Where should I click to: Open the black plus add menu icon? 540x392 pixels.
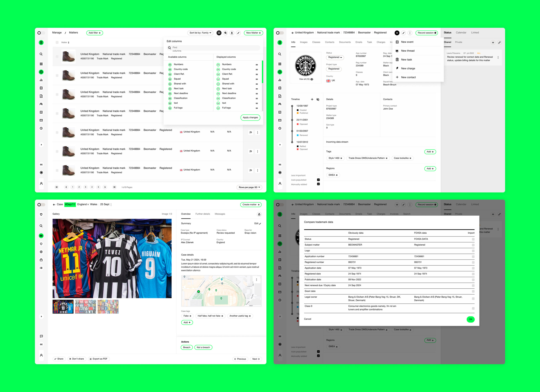tap(397, 33)
